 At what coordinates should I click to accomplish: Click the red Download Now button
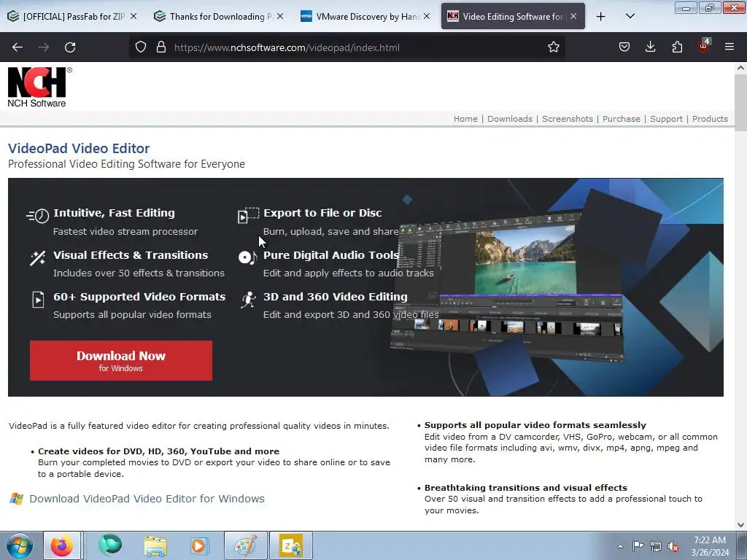[121, 360]
